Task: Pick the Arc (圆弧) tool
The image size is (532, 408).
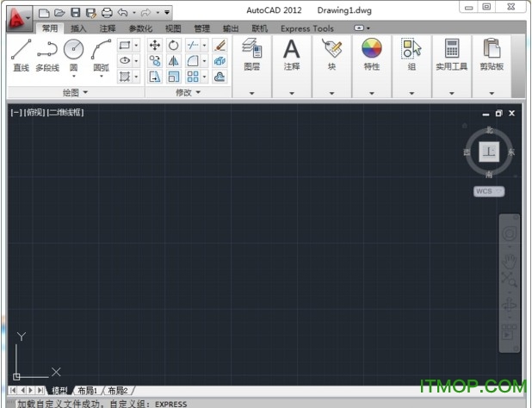Action: coord(101,52)
